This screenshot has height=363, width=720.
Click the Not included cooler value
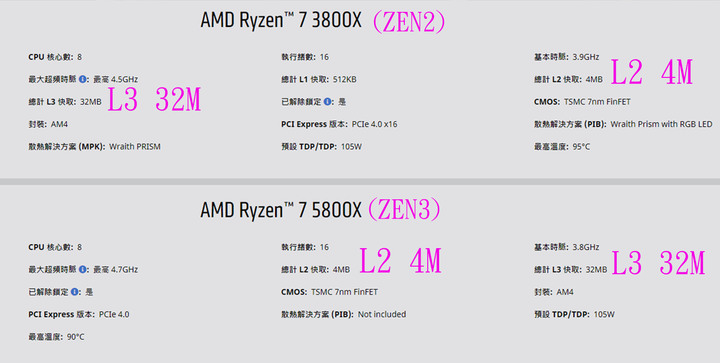382,314
